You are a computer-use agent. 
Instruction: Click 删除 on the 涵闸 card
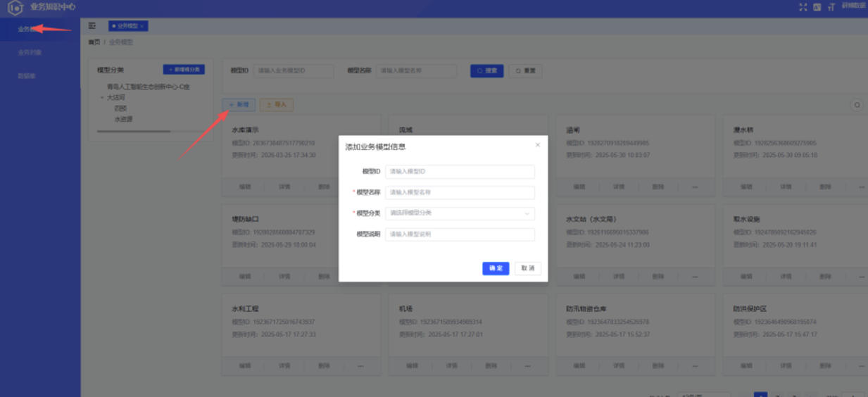658,187
